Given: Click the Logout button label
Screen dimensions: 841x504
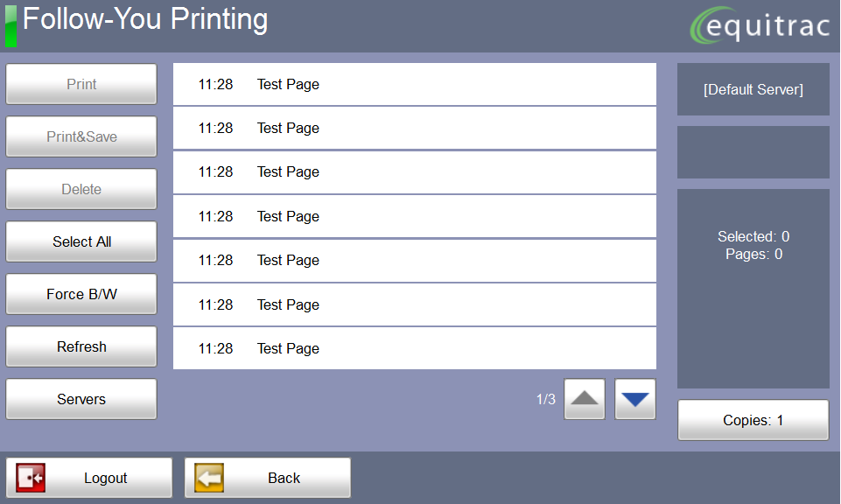Looking at the screenshot, I should click(x=106, y=478).
